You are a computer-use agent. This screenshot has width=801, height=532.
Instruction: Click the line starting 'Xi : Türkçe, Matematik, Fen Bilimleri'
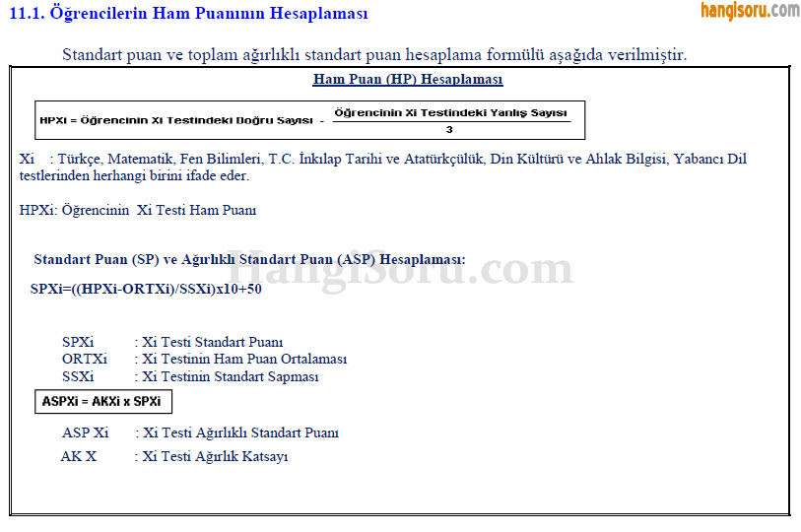tap(383, 159)
